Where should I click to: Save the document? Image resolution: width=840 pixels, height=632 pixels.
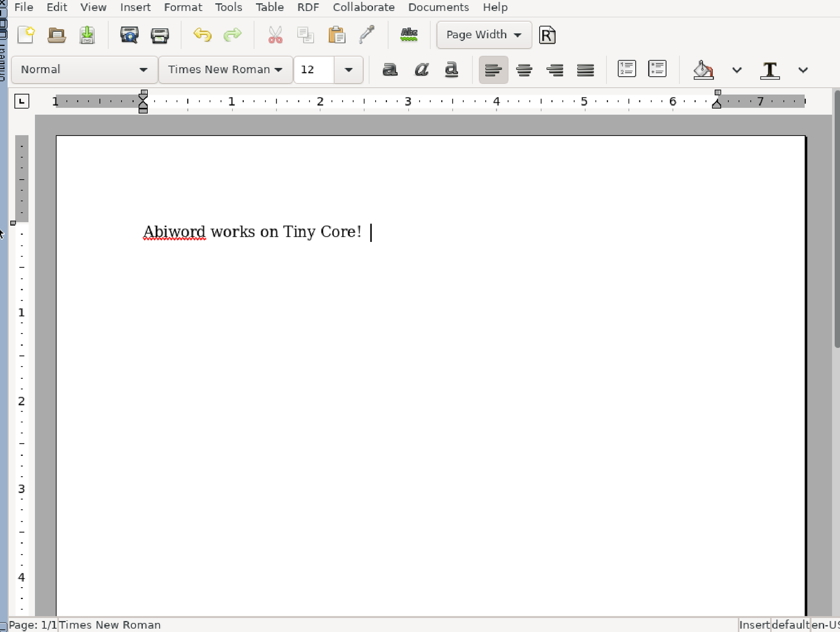point(87,35)
